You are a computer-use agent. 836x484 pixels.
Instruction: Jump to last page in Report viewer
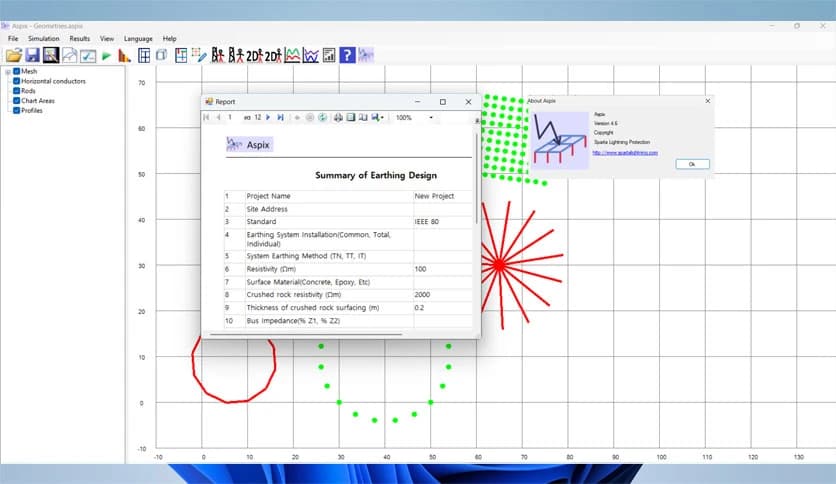pyautogui.click(x=281, y=118)
